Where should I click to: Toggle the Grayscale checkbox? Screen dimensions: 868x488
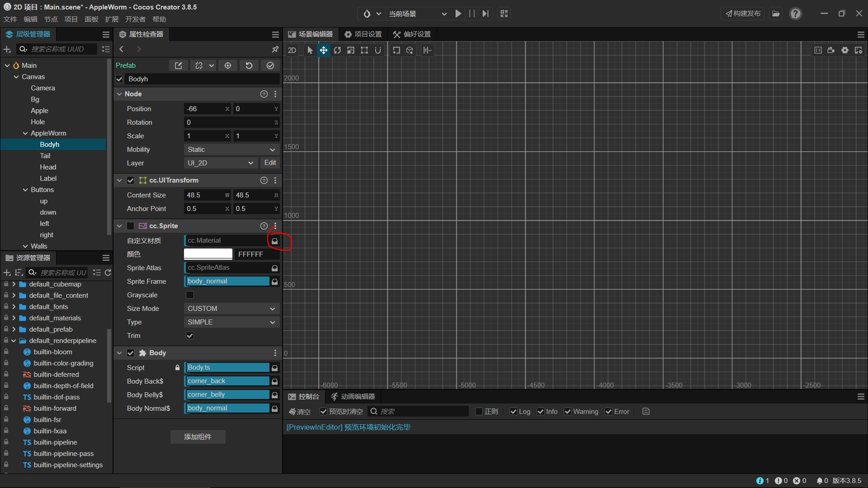[190, 295]
